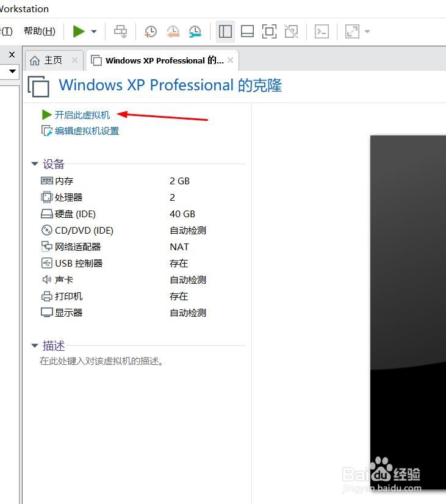
Task: Click the display monitor icon
Action: (x=46, y=312)
